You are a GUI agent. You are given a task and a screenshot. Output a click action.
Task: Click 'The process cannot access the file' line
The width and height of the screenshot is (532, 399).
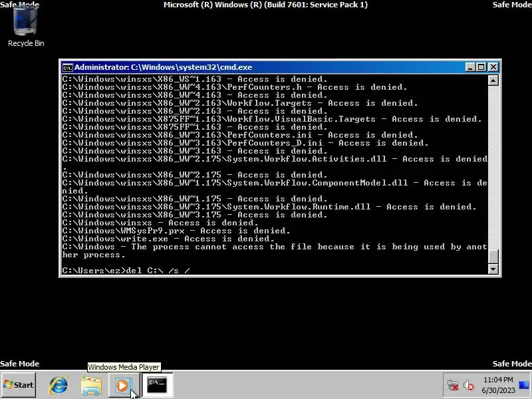275,251
